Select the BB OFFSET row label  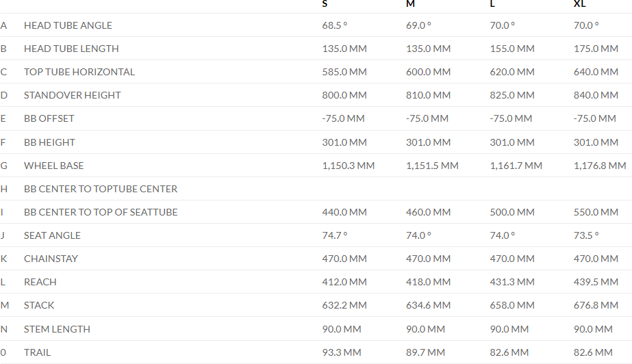[x=49, y=118]
